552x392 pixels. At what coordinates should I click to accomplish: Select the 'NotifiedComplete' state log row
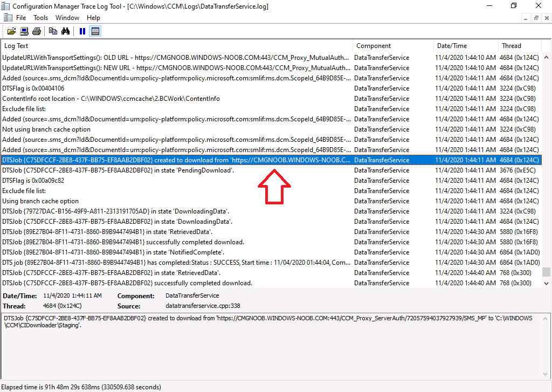[271, 252]
